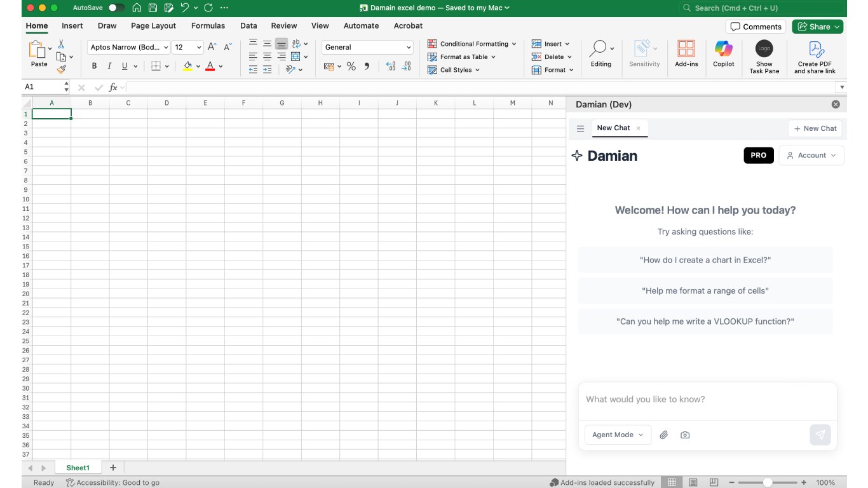The image size is (868, 488).
Task: Click the Increase Indent icon
Action: (x=268, y=69)
